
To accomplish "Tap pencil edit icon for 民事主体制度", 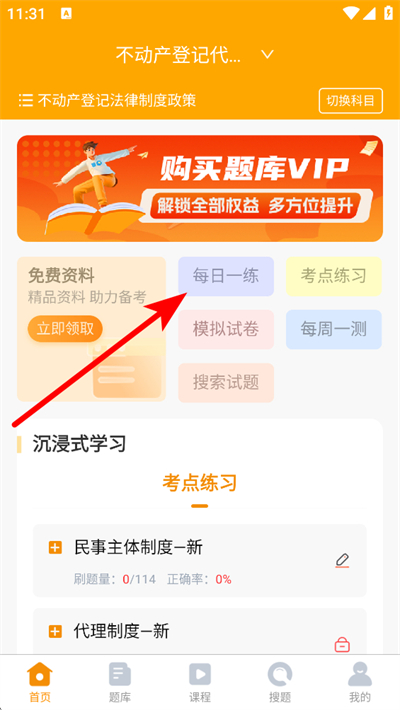I will pos(342,561).
